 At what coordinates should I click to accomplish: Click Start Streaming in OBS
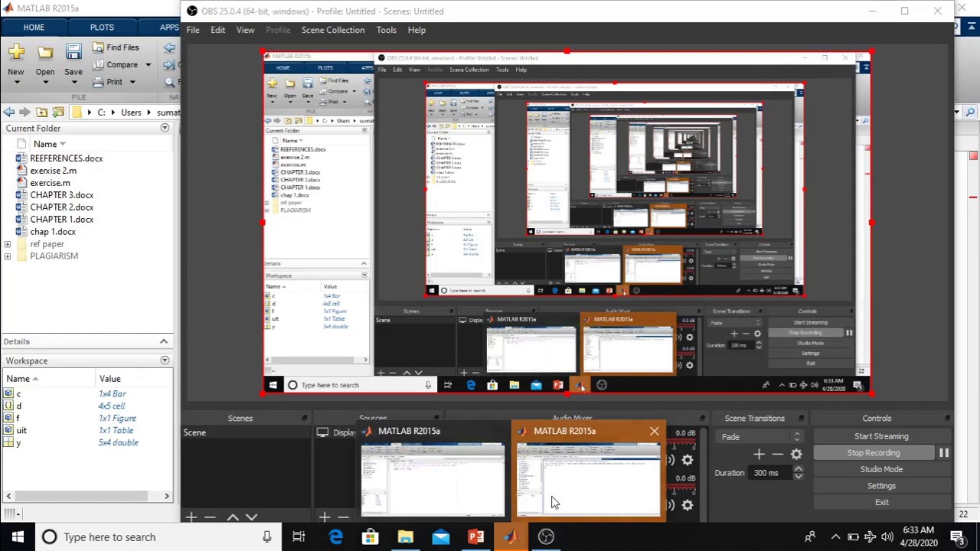tap(881, 436)
